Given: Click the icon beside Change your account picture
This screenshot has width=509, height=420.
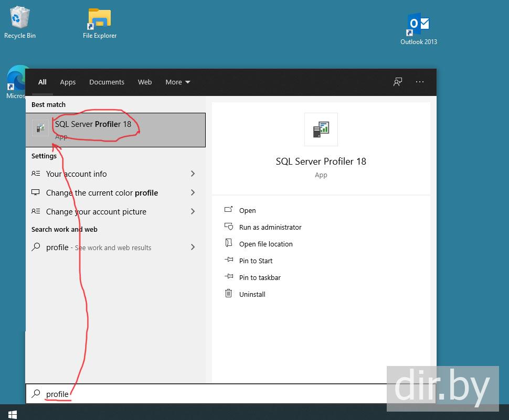Looking at the screenshot, I should pyautogui.click(x=36, y=211).
